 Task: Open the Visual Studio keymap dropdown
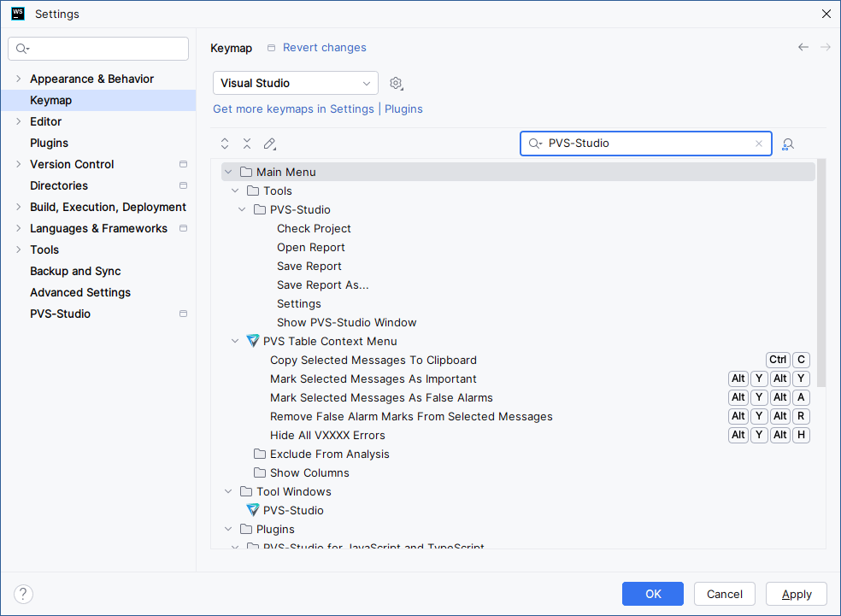(295, 83)
